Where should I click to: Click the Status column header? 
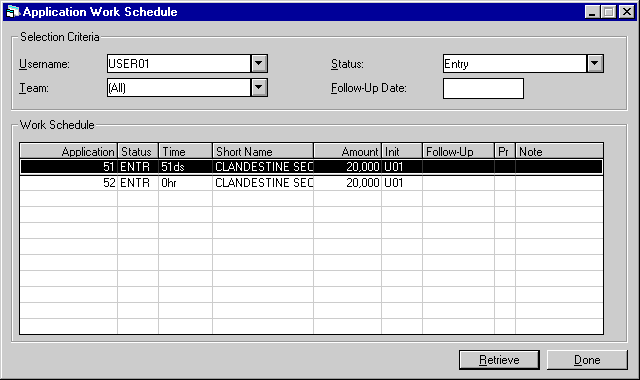[138, 151]
